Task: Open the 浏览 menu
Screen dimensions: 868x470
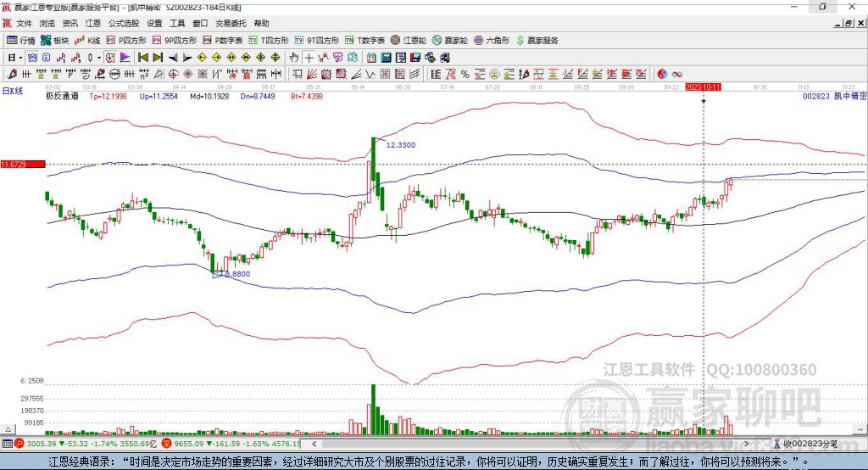Action: point(47,23)
